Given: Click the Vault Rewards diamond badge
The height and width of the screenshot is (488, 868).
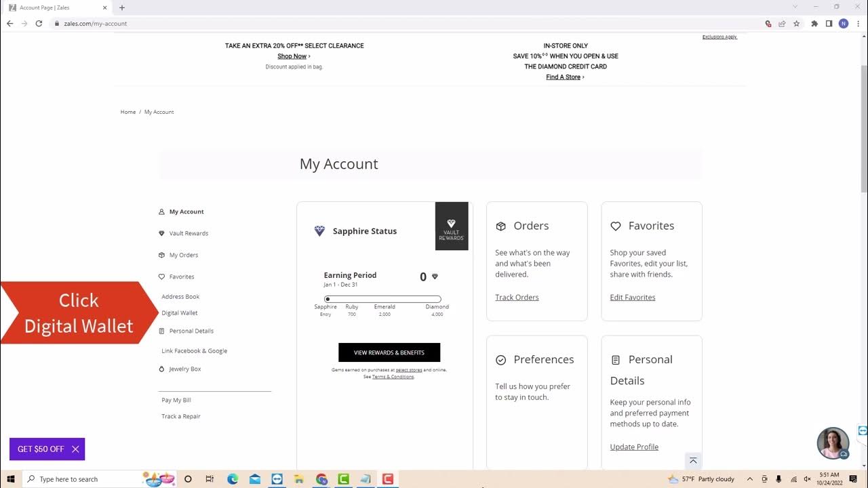Looking at the screenshot, I should [x=452, y=226].
